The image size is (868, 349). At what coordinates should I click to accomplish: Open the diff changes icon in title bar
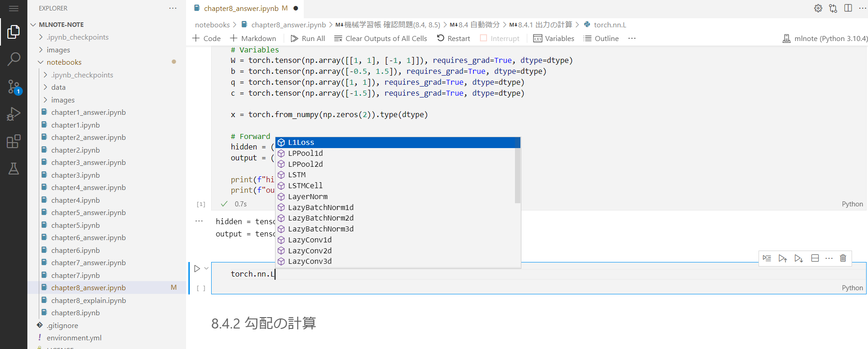pyautogui.click(x=833, y=8)
